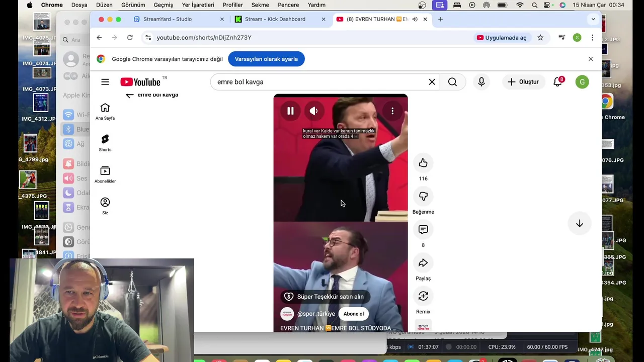Set Chrome as default with Varsayılan olarak ayarla

pos(266,59)
